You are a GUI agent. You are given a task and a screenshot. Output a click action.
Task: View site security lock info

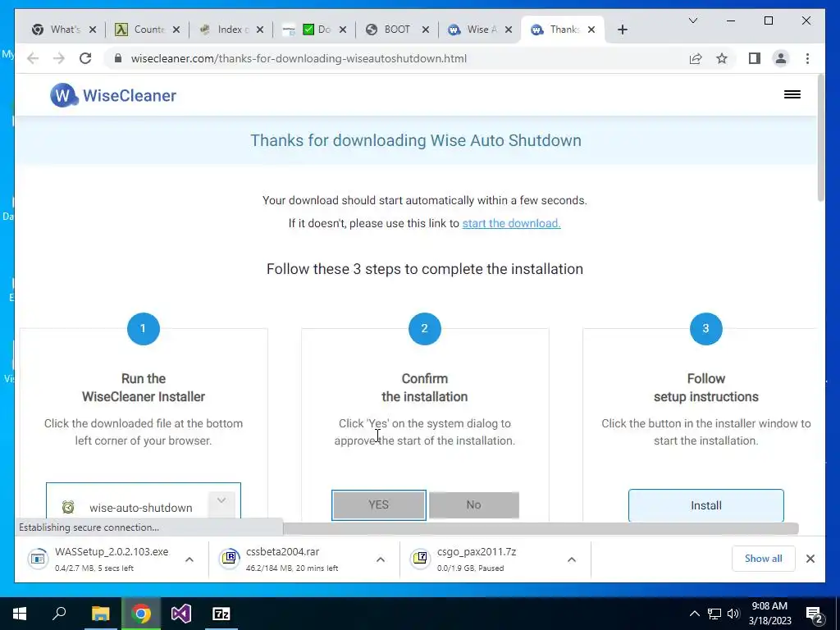coord(118,58)
